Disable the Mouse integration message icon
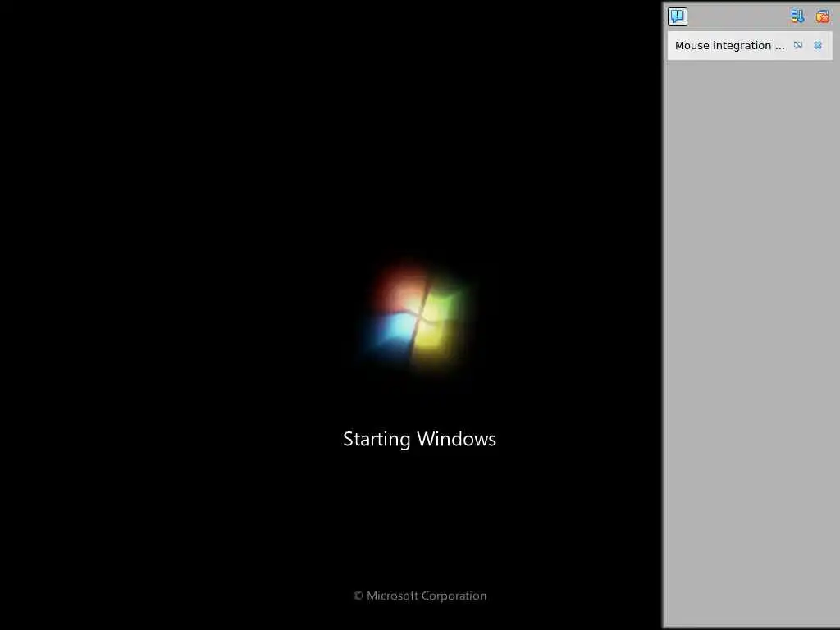Image resolution: width=840 pixels, height=630 pixels. click(x=797, y=46)
